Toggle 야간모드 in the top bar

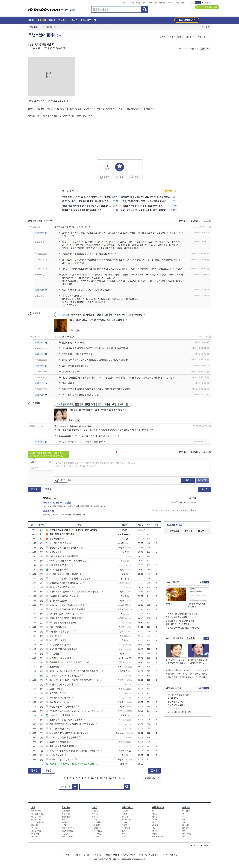pyautogui.click(x=206, y=3)
